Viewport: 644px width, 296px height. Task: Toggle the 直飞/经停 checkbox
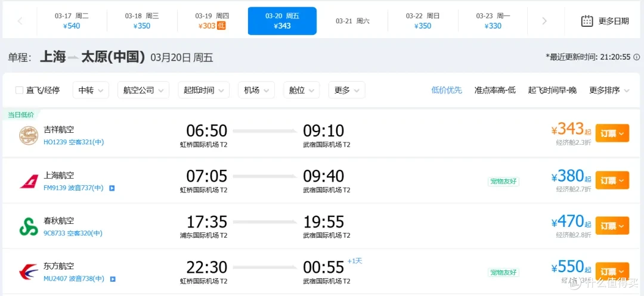[19, 90]
